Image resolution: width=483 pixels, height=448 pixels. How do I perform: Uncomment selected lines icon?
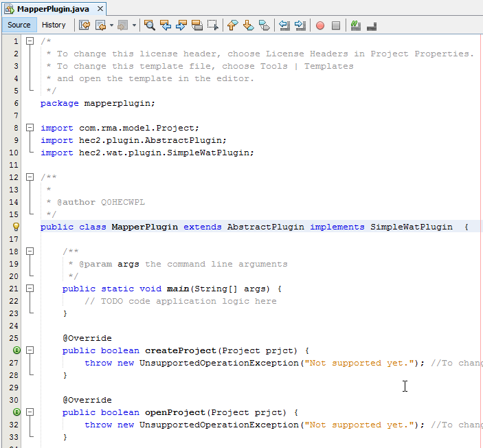pos(372,26)
